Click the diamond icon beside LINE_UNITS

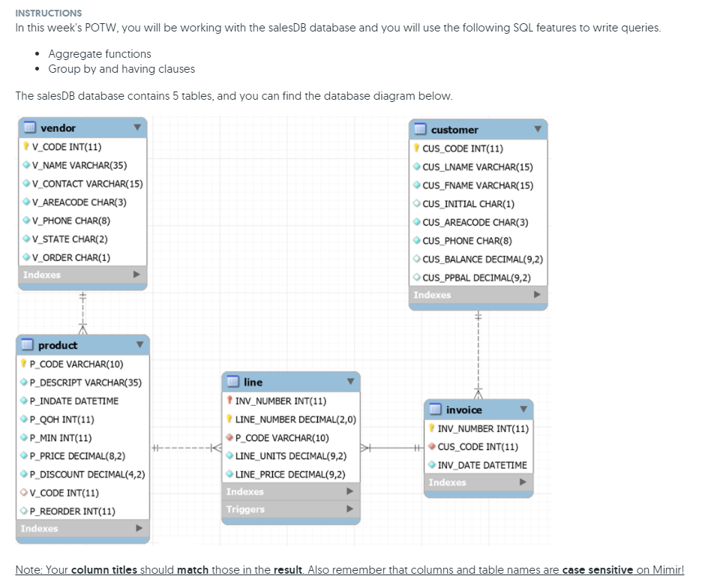tap(231, 456)
